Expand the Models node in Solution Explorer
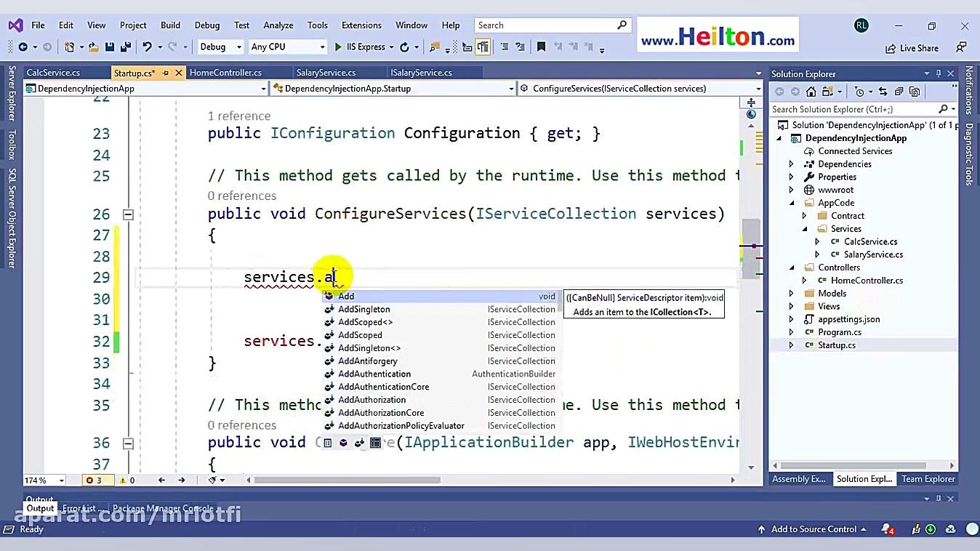This screenshot has height=551, width=980. point(792,293)
